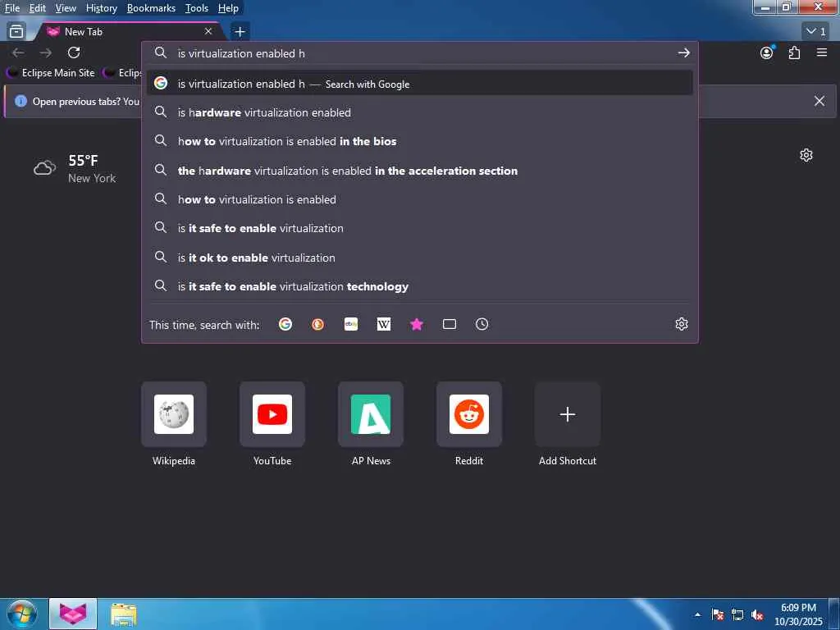Choose 'is it safe to enable virtualization technology'
Image resolution: width=840 pixels, height=630 pixels.
419,286
